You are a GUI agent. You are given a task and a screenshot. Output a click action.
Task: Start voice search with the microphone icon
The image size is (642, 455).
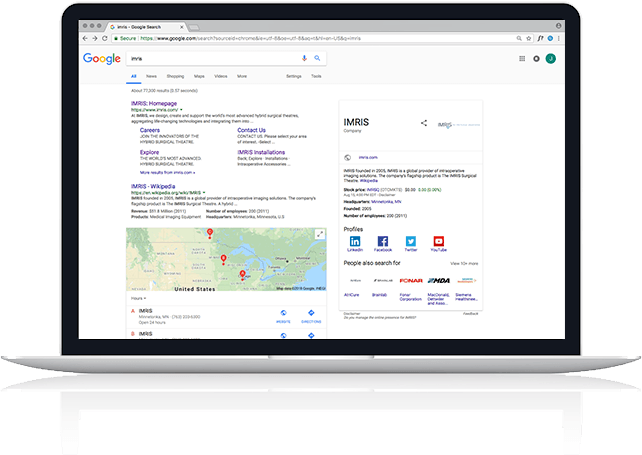pos(304,58)
